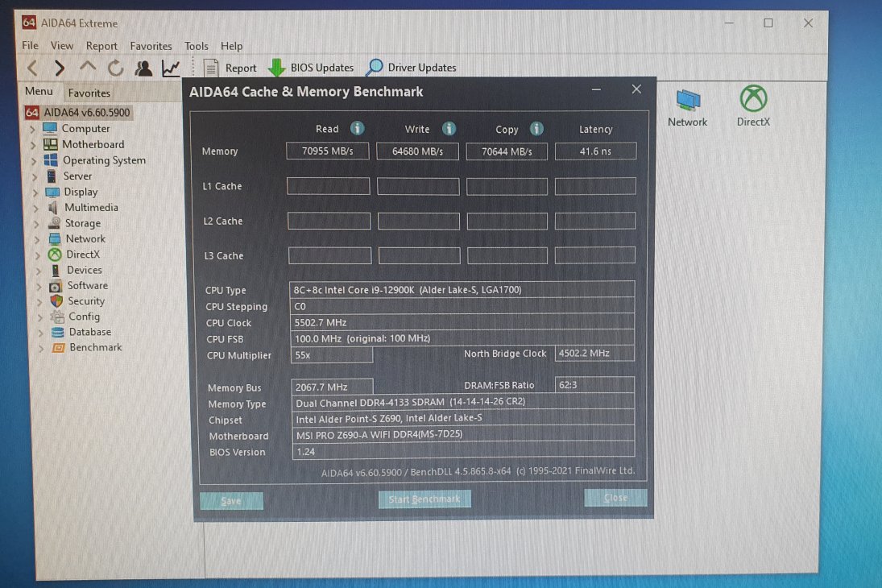Click the Driver Updates magnifier icon
This screenshot has height=588, width=882.
(x=374, y=68)
